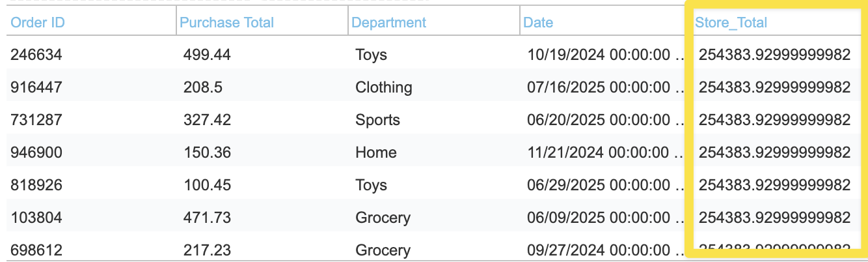Screen dimensions: 868x262
Task: Select the Department column header
Action: click(388, 22)
